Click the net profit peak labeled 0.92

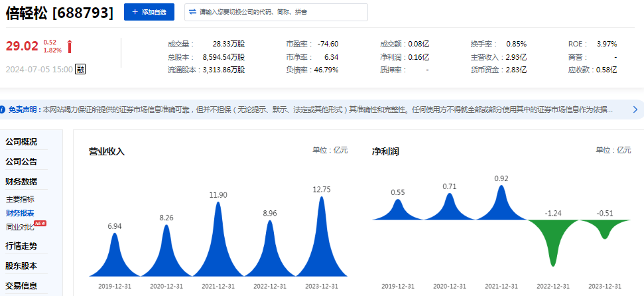click(x=501, y=204)
